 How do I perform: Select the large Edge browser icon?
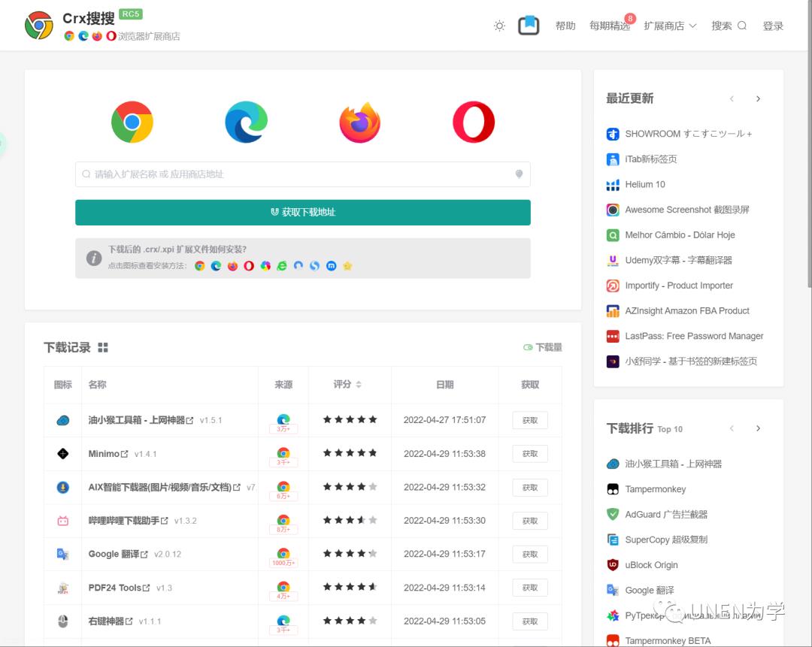point(246,122)
